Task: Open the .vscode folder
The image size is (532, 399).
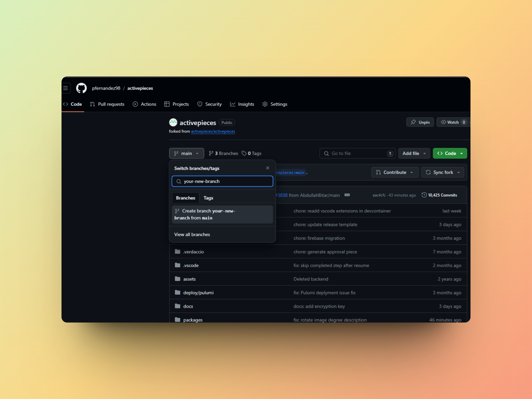Action: click(x=191, y=265)
